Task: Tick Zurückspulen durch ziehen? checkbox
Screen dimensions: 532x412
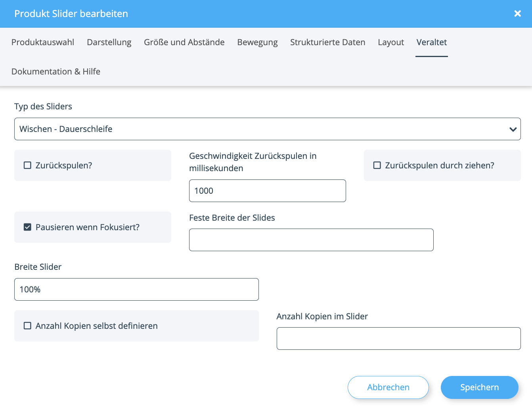Action: tap(377, 166)
